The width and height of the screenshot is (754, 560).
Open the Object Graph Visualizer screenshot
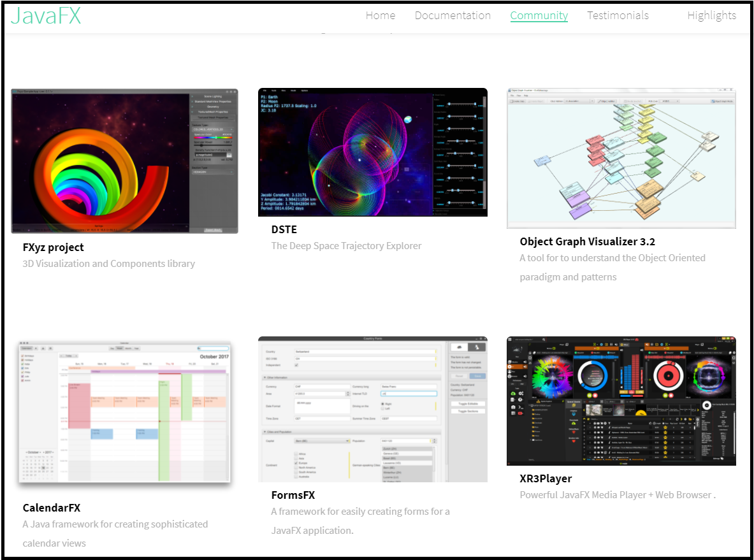pyautogui.click(x=621, y=158)
